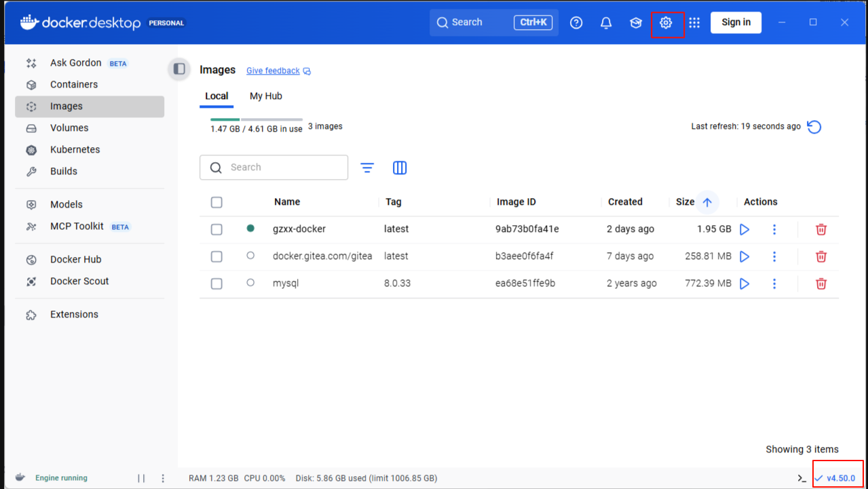
Task: Click the gzxx-docker image name
Action: [299, 229]
